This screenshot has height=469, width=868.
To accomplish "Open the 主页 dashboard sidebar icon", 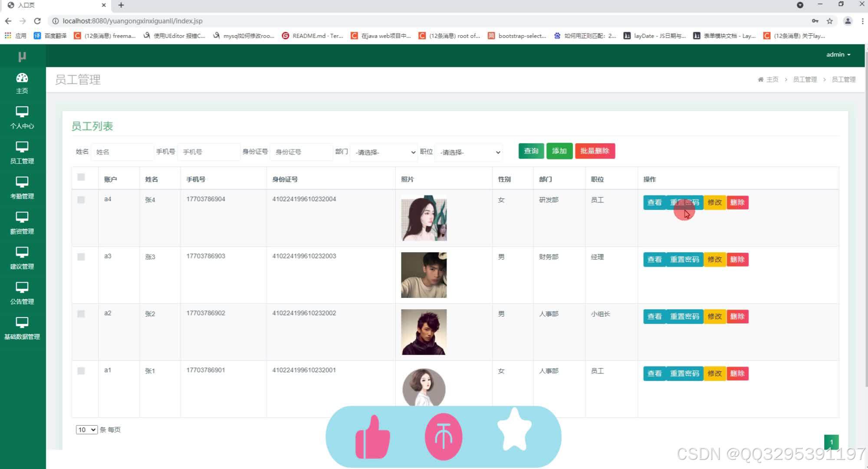I will click(22, 83).
